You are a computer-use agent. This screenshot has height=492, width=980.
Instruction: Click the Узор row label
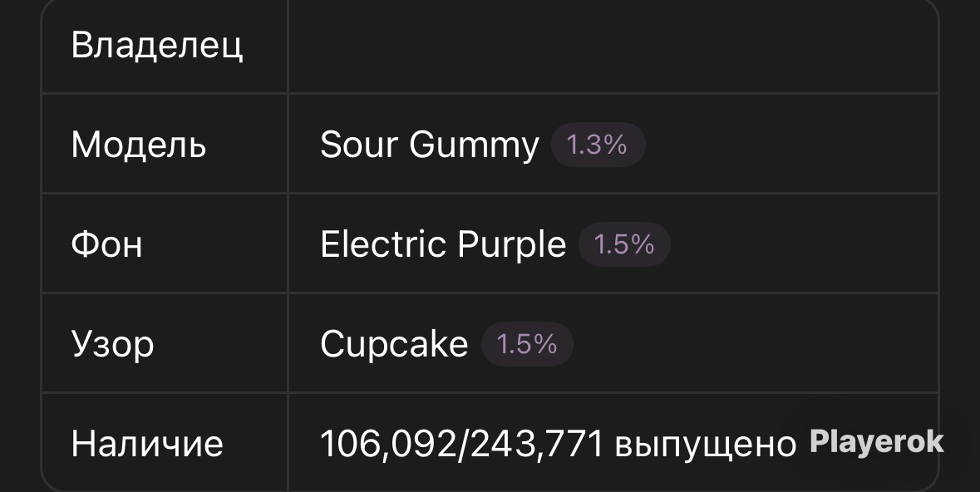click(x=112, y=344)
